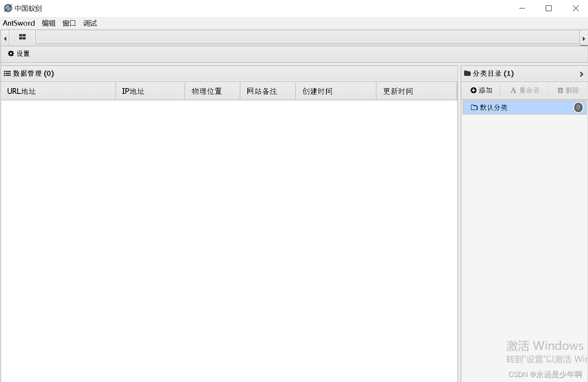Viewport: 588px width, 382px height.
Task: Sort by the URL地址 column header
Action: [x=58, y=91]
